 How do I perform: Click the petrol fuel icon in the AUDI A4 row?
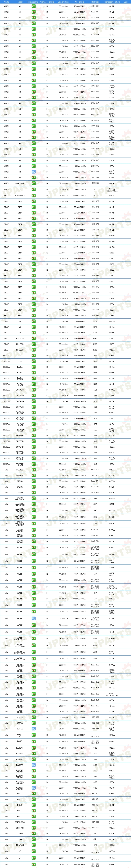(x=34, y=178)
